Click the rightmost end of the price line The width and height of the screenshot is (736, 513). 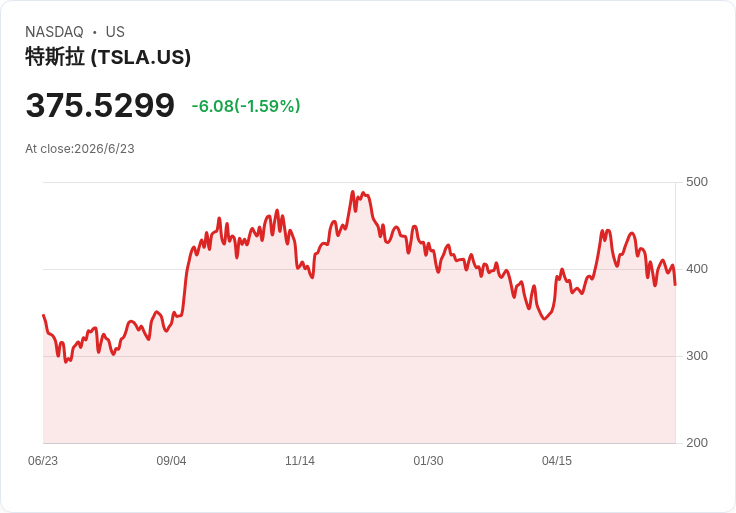[x=675, y=284]
